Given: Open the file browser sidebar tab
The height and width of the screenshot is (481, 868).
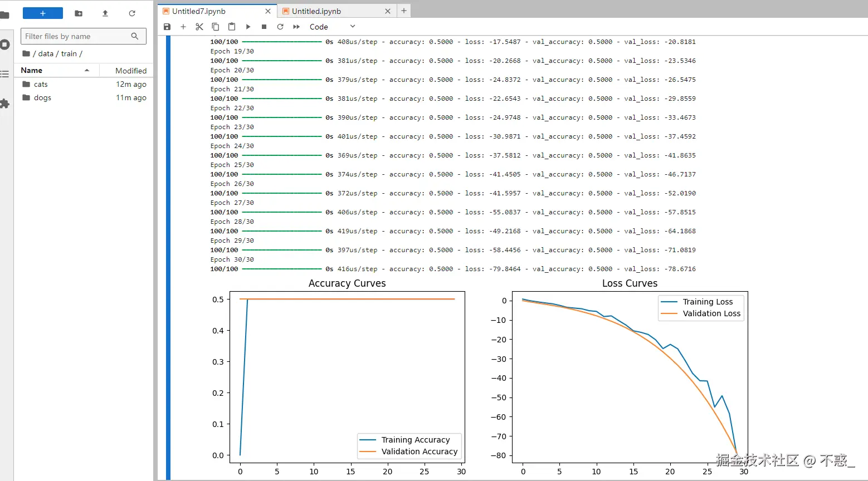Looking at the screenshot, I should [x=5, y=15].
